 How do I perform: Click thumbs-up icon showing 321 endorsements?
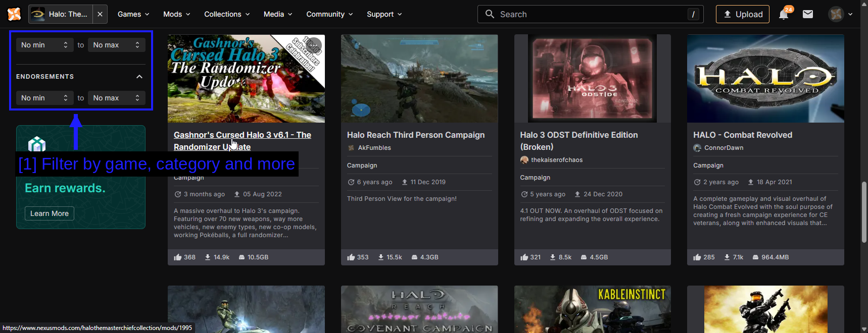(x=524, y=257)
